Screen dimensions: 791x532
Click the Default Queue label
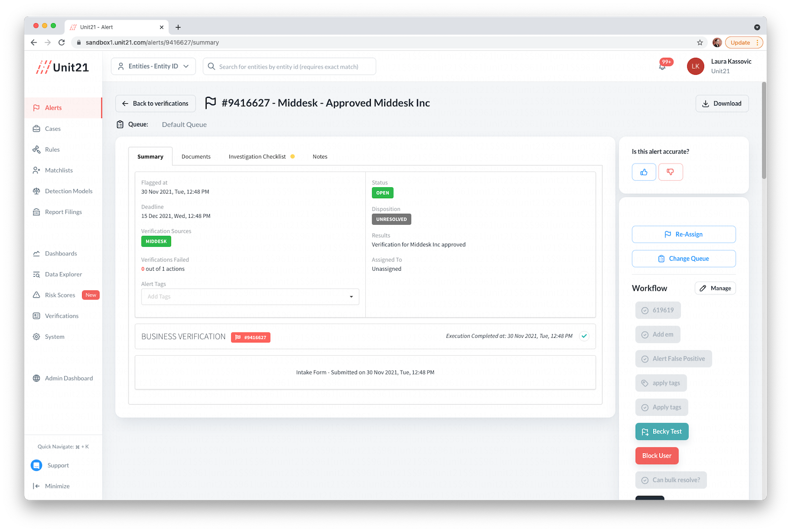point(184,124)
